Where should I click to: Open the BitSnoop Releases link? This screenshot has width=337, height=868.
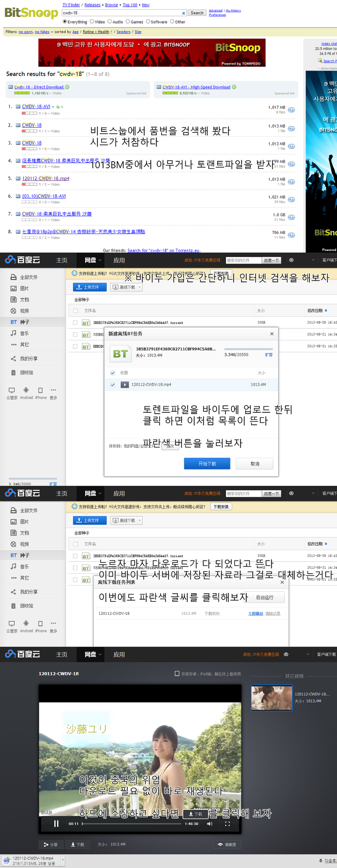click(x=92, y=5)
